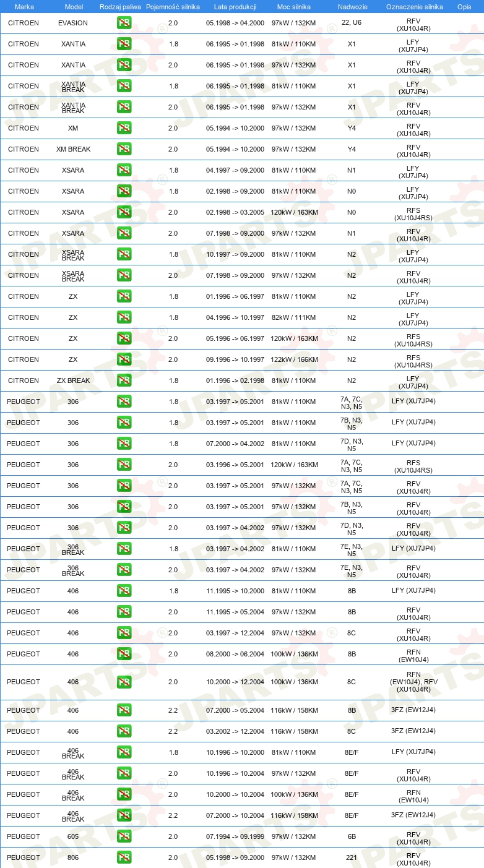Click the Model column header
The width and height of the screenshot is (484, 868).
point(73,7)
